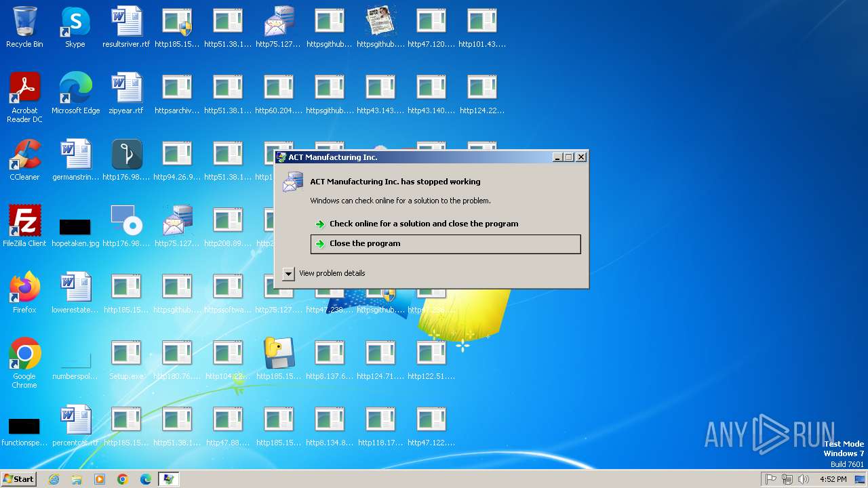Click the 4:52 PM system clock
This screenshot has width=868, height=488.
click(833, 479)
